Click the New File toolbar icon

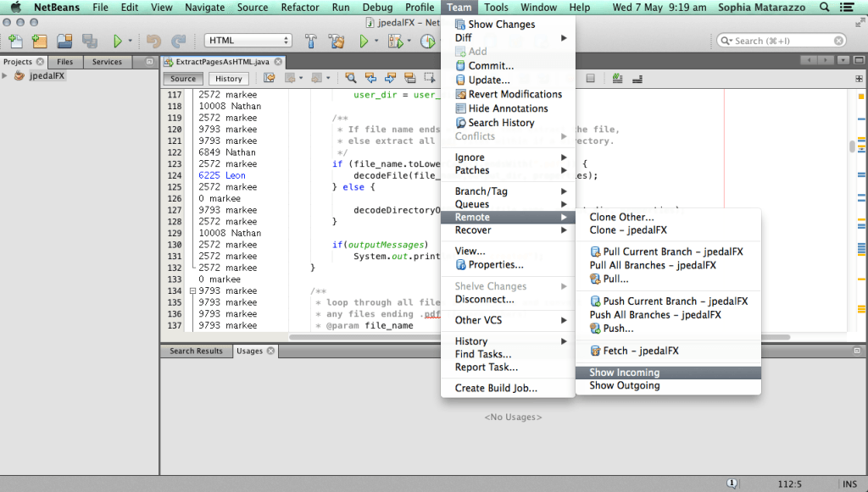pyautogui.click(x=14, y=41)
